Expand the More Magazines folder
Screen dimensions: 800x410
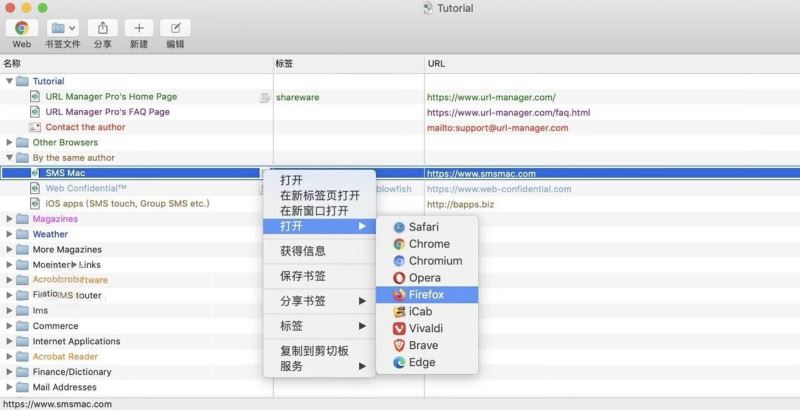[x=9, y=249]
